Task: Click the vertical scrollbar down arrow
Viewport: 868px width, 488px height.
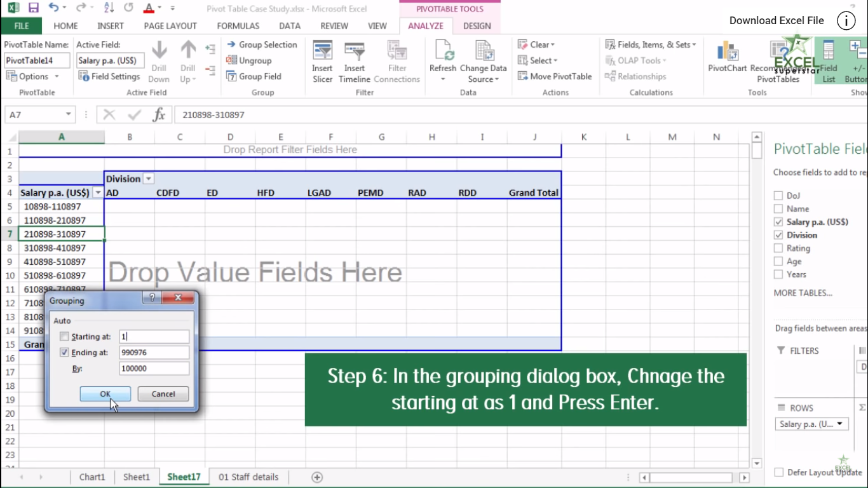Action: 757,463
